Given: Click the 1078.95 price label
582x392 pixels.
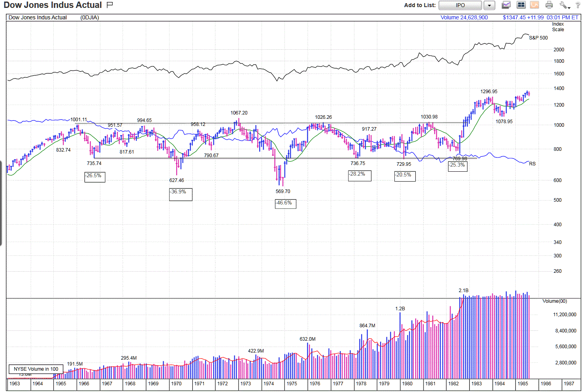Looking at the screenshot, I should [x=504, y=122].
